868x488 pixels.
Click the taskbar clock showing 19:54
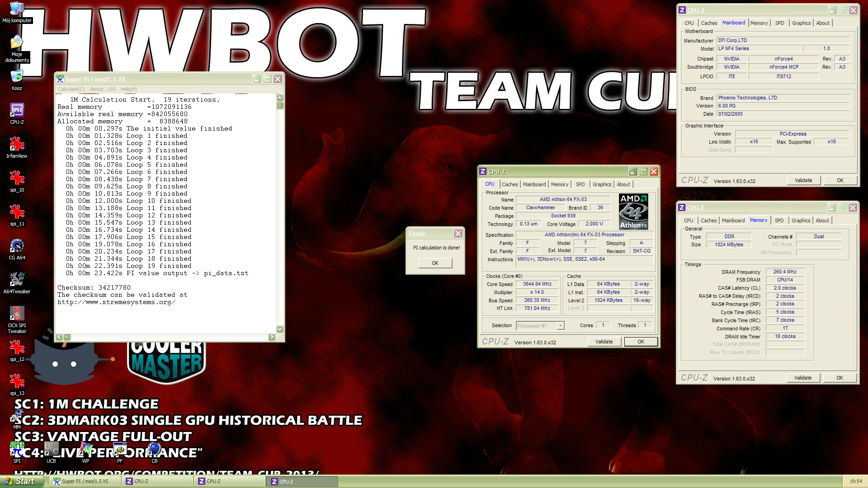pyautogui.click(x=855, y=482)
